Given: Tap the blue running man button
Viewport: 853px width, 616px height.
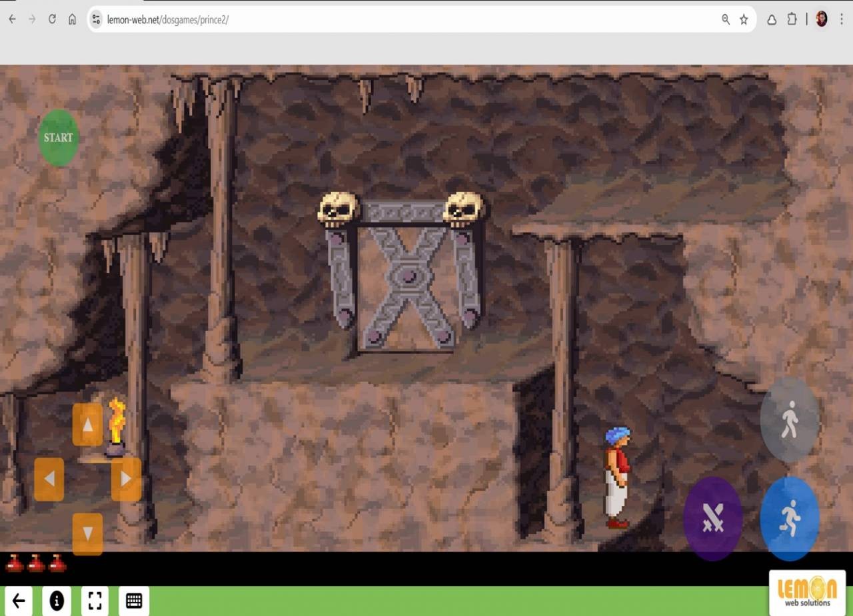Looking at the screenshot, I should (x=790, y=518).
